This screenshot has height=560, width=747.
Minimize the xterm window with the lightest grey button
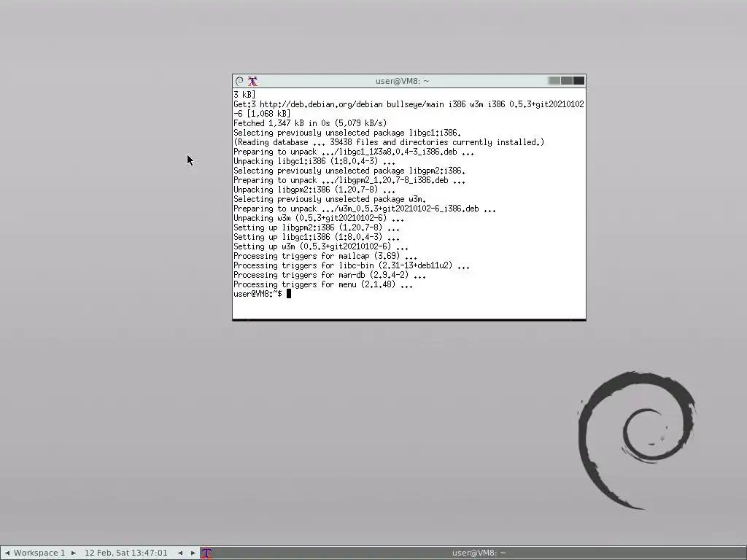[554, 81]
